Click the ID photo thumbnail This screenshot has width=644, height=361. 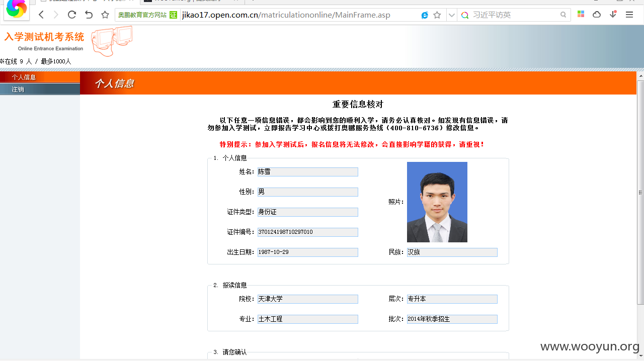pos(437,202)
